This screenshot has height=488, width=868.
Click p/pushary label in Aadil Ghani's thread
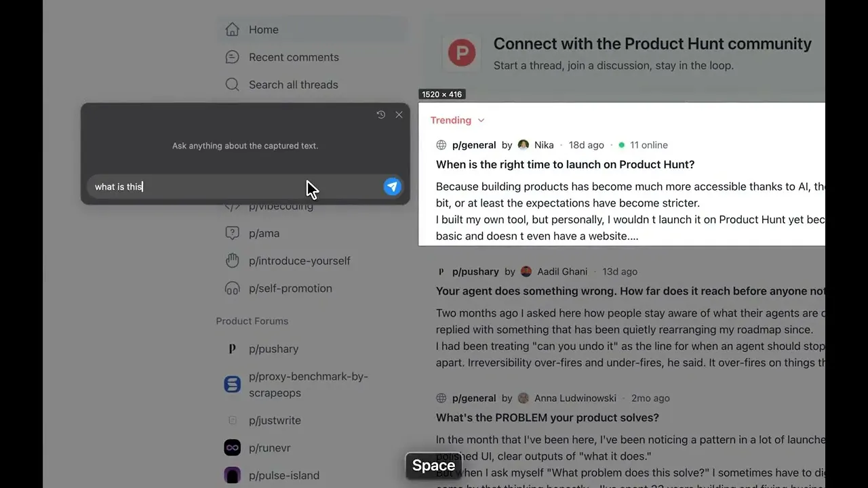pos(475,272)
